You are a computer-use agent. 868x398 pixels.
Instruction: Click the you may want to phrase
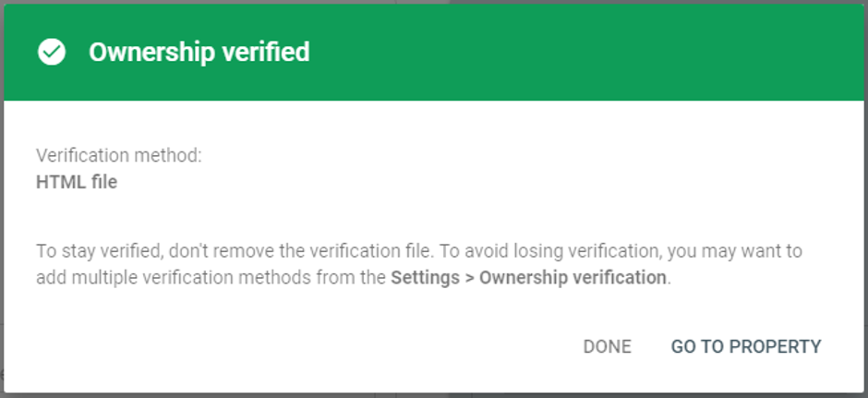(x=734, y=251)
